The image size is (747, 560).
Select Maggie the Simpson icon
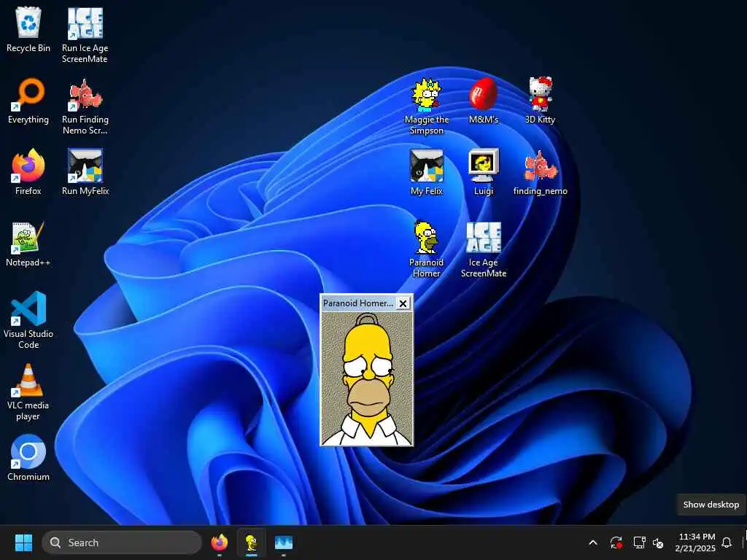pyautogui.click(x=426, y=106)
